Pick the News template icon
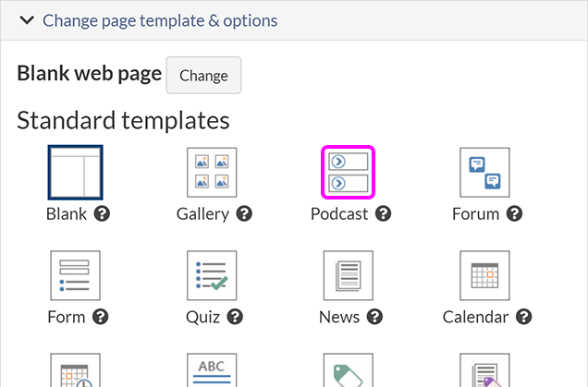The width and height of the screenshot is (588, 387). pyautogui.click(x=348, y=275)
